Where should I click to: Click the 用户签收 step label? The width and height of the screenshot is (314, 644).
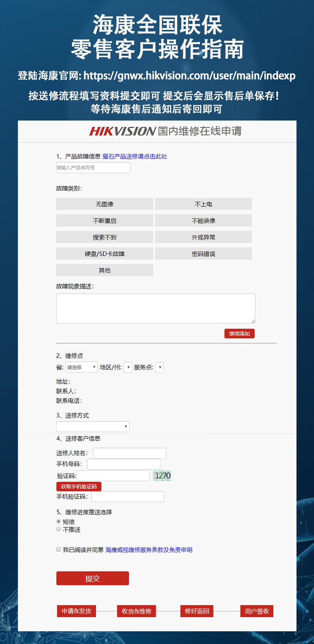[x=257, y=611]
